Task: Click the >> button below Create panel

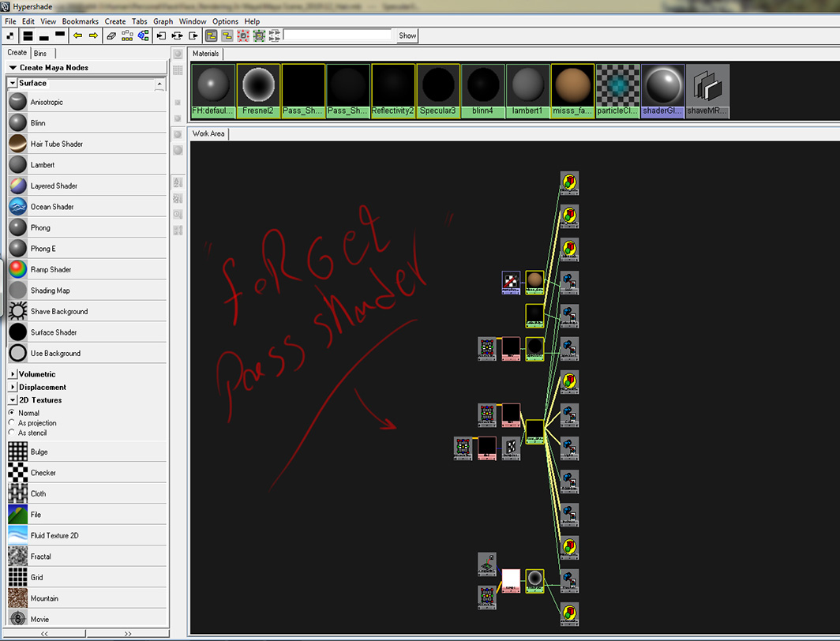Action: 128,633
